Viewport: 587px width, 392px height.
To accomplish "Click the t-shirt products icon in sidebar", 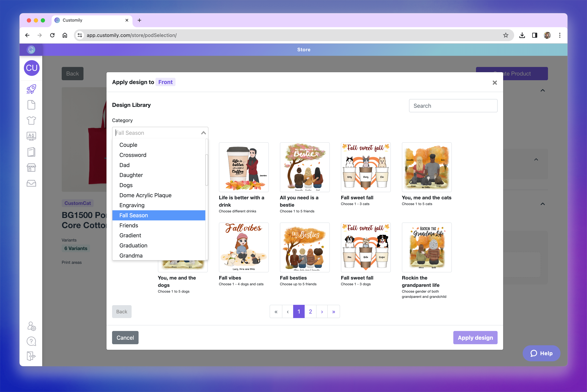I will point(31,120).
